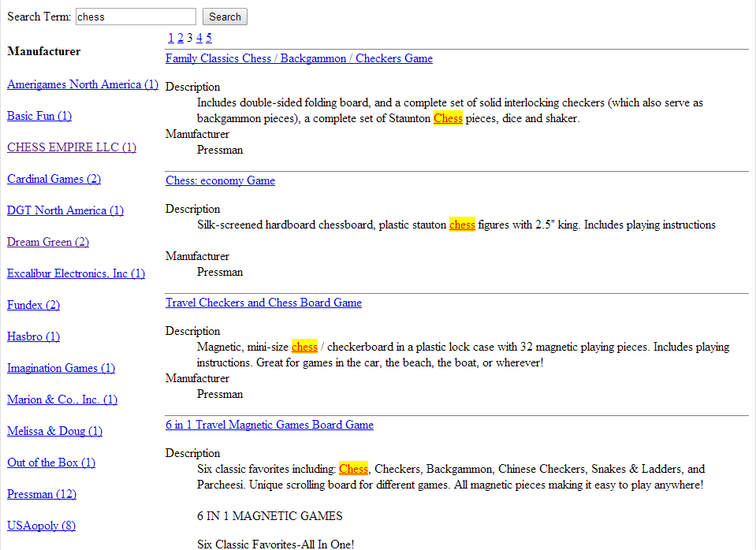Go to results page 1
Screen dimensions: 756x550
171,38
